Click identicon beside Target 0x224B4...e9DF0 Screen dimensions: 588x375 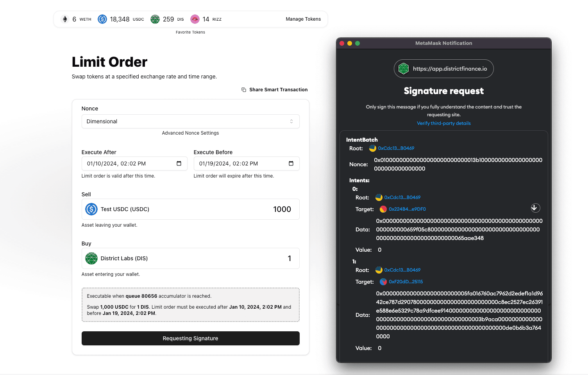point(383,209)
